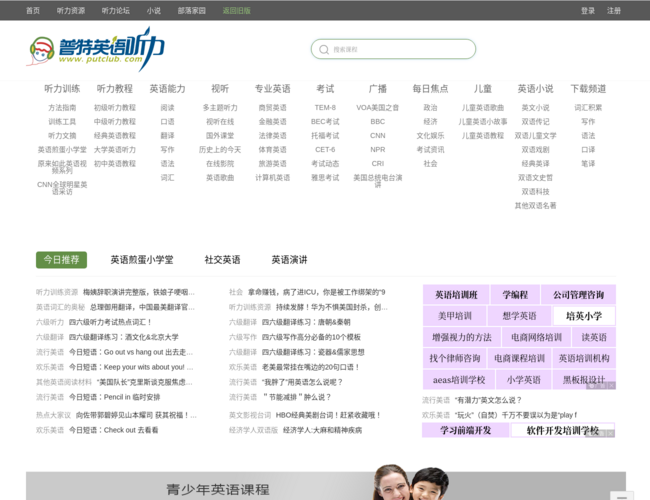This screenshot has height=500, width=650.
Task: Click 找个律师咨询 ad button
Action: tap(455, 359)
